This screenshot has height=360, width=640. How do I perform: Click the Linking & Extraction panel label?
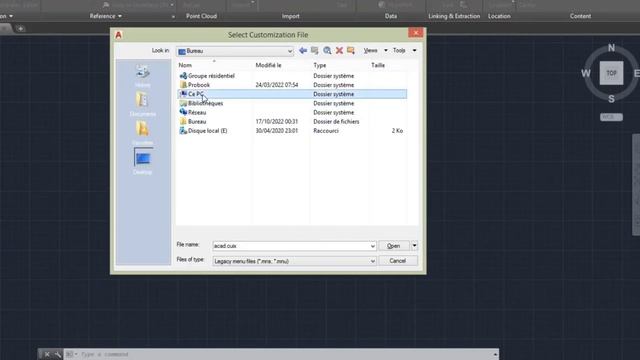(454, 16)
